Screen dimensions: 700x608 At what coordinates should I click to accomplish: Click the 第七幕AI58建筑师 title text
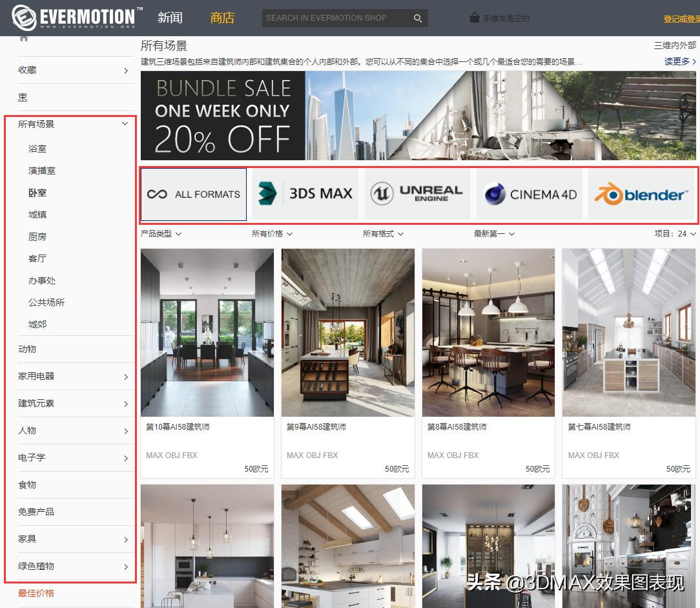pos(599,427)
